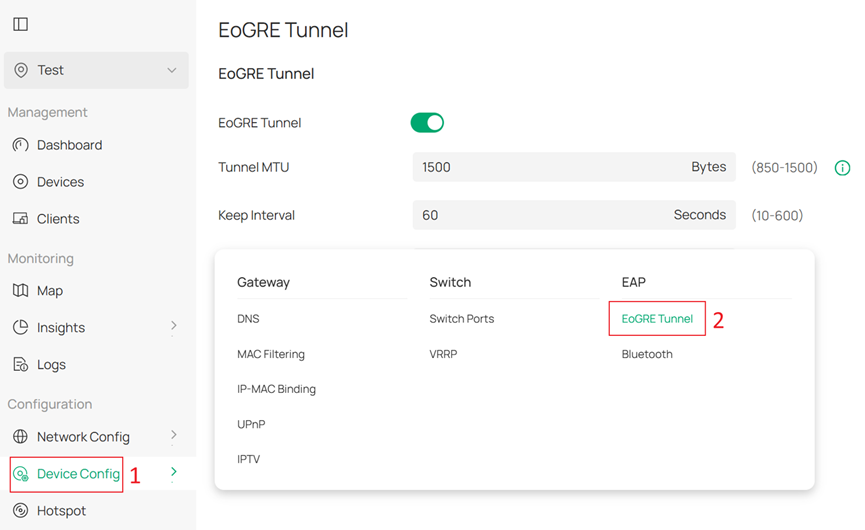Open UPnP under Gateway
This screenshot has width=865, height=530.
[x=251, y=424]
